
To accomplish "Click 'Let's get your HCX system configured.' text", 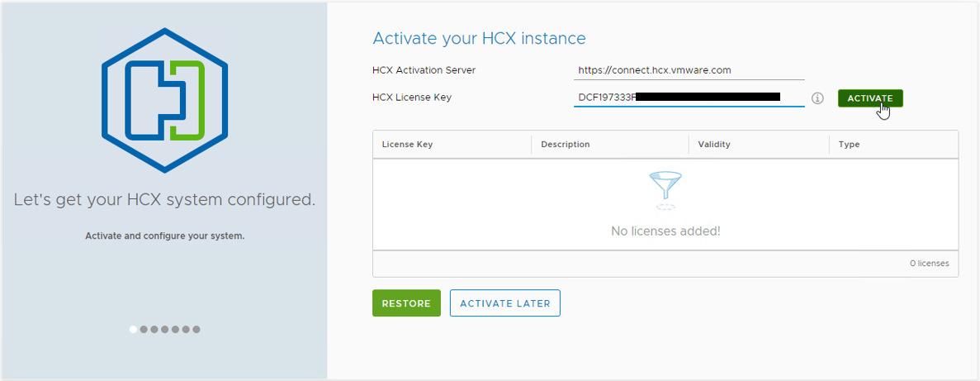I will click(x=164, y=200).
